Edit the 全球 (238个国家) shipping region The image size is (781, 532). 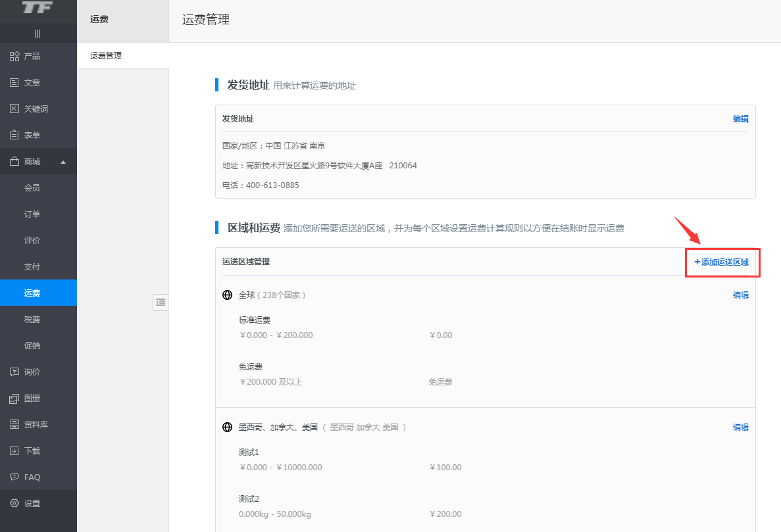[x=741, y=295]
